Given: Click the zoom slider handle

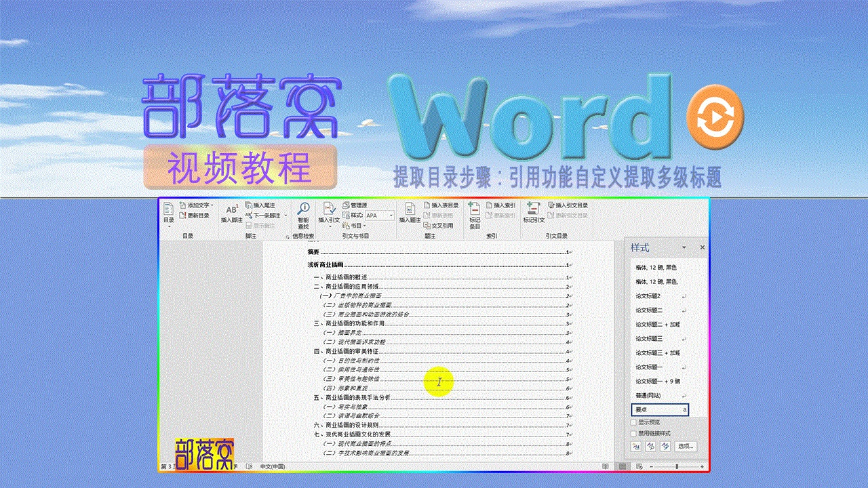Looking at the screenshot, I should pos(676,467).
